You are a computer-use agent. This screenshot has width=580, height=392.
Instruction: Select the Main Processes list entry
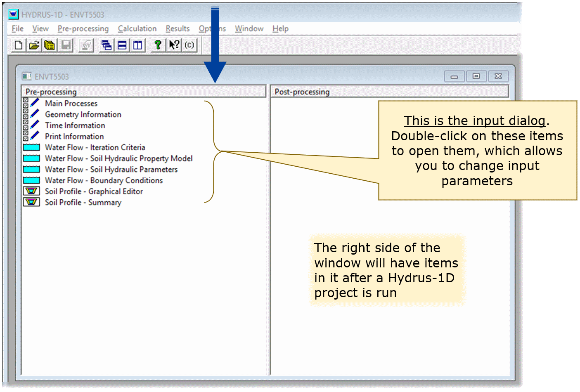(71, 103)
